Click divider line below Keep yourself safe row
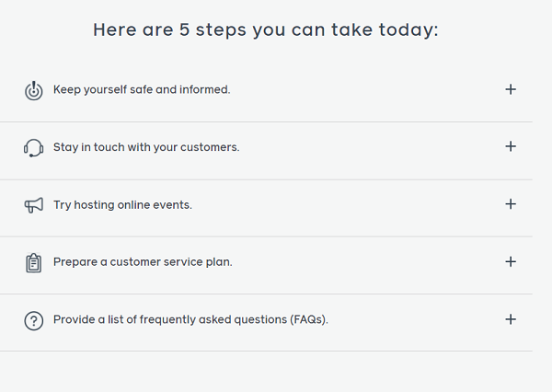Image resolution: width=552 pixels, height=392 pixels. tap(266, 122)
